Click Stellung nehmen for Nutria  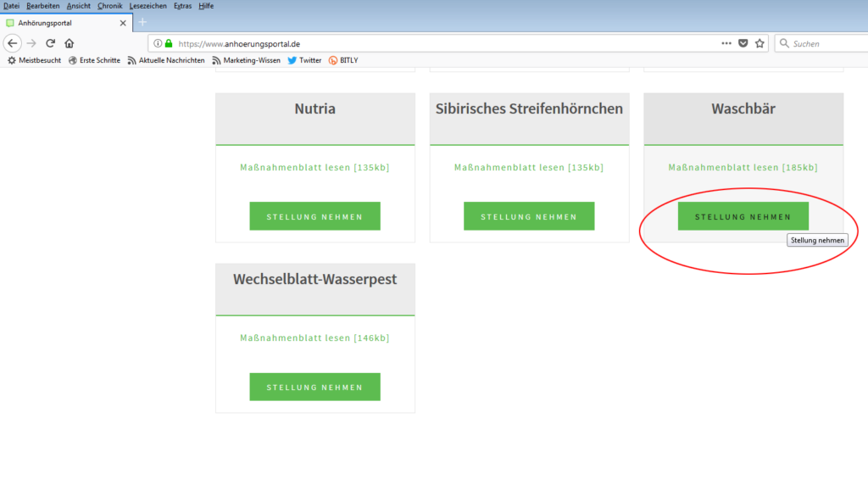pos(314,216)
